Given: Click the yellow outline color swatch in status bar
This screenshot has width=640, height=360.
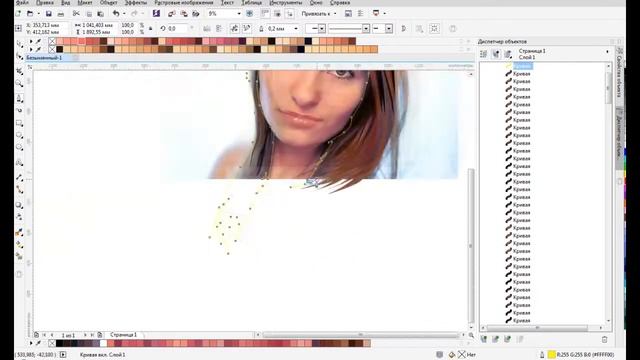Looking at the screenshot, I should click(x=551, y=355).
